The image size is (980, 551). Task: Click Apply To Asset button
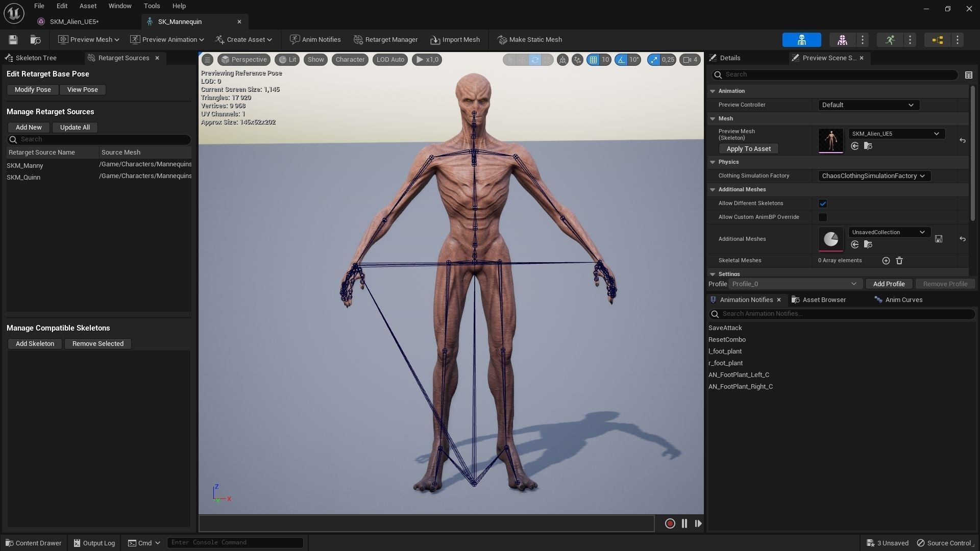(x=748, y=149)
